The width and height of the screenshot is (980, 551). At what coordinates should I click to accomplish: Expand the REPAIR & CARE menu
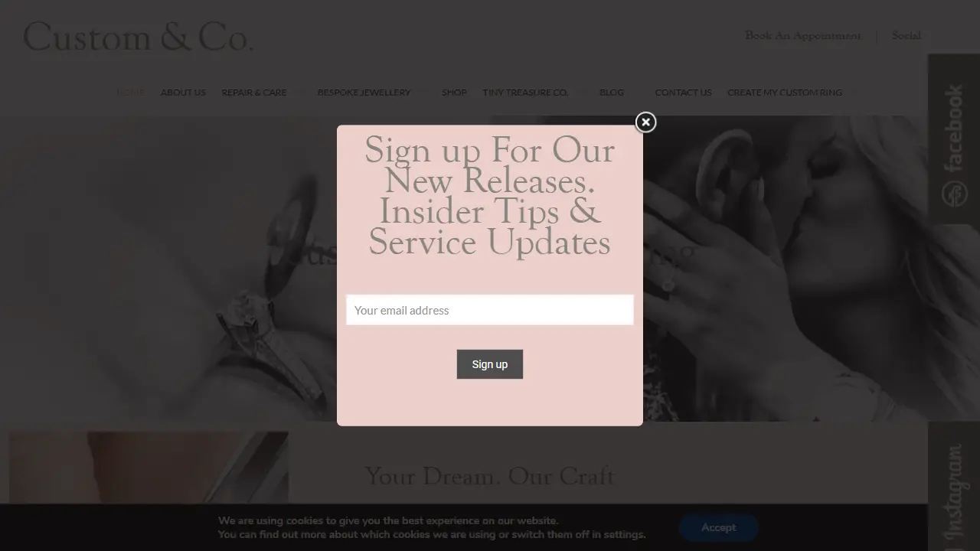point(254,93)
